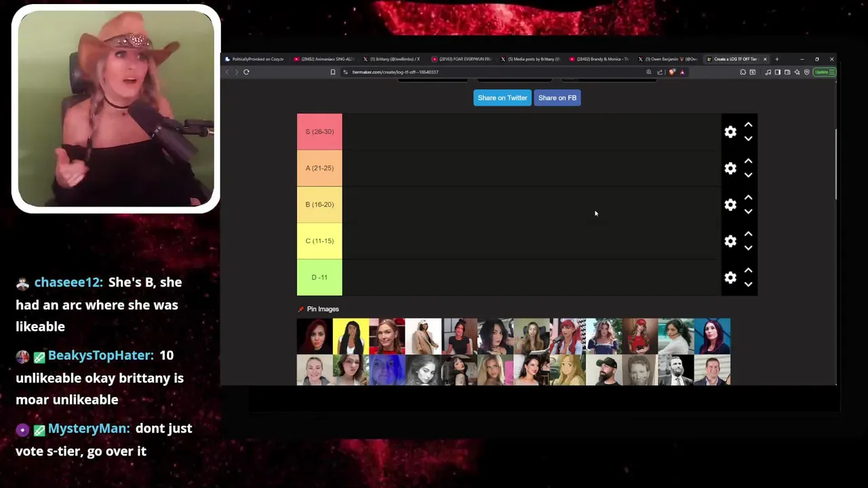The height and width of the screenshot is (488, 868).
Task: Move the S (26-30) row down
Action: tap(748, 138)
